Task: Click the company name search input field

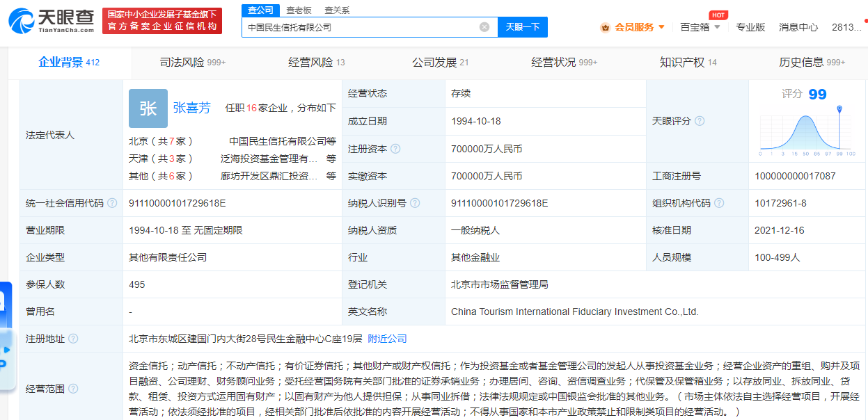Action: (x=358, y=27)
